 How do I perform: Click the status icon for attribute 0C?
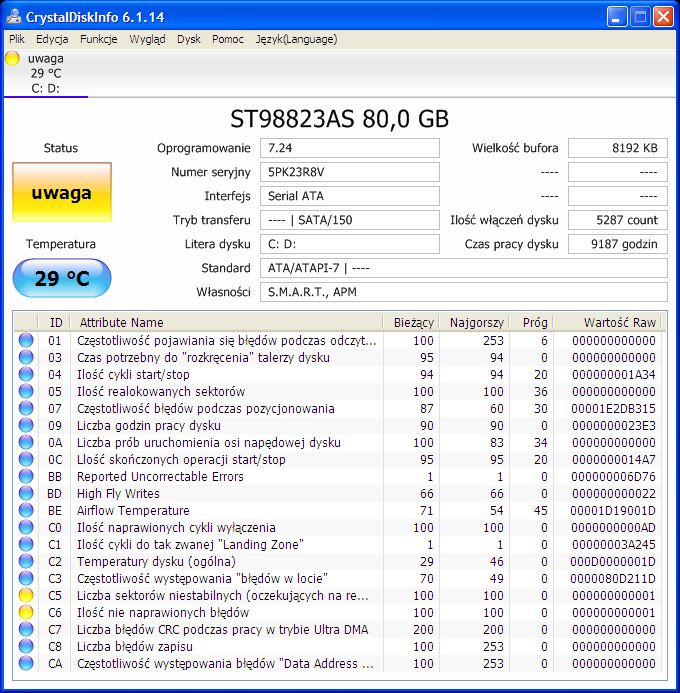pos(26,459)
